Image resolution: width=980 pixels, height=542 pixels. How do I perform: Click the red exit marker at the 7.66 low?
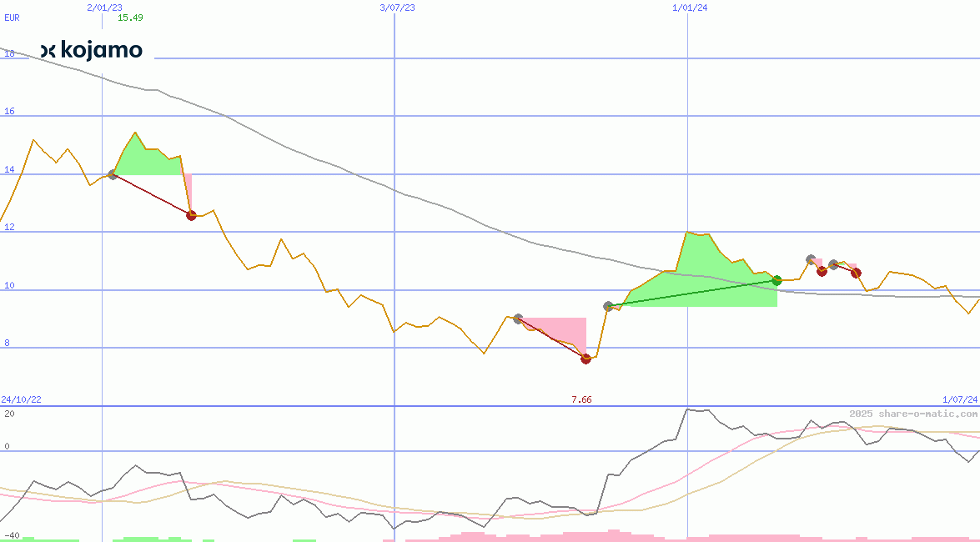585,359
